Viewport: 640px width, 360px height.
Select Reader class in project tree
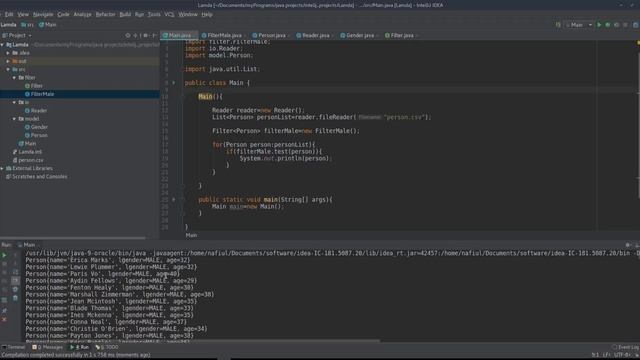pos(36,110)
